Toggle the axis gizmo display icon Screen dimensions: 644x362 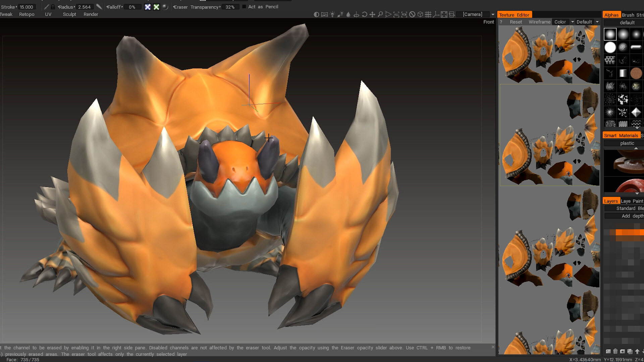(x=436, y=14)
